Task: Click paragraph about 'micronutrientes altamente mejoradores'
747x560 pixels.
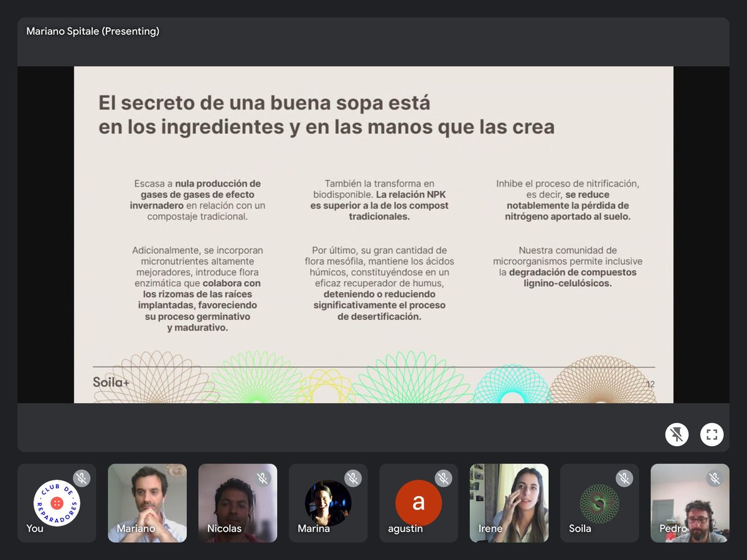Action: pyautogui.click(x=197, y=289)
